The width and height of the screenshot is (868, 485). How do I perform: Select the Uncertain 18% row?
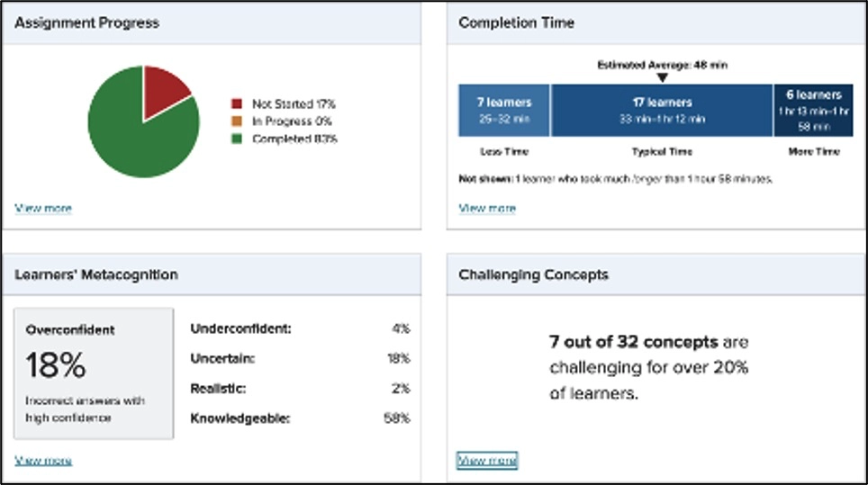point(300,358)
